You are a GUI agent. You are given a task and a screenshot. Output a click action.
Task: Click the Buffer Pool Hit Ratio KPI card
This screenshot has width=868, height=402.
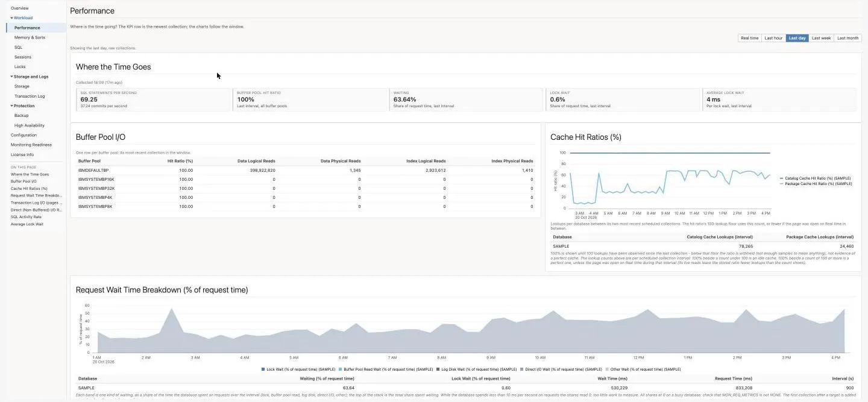(310, 99)
